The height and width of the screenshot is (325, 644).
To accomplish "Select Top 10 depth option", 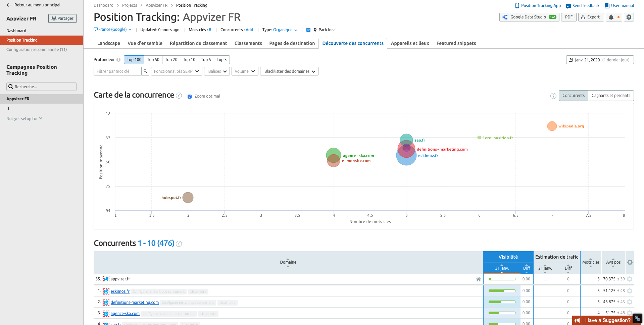I will click(x=189, y=60).
